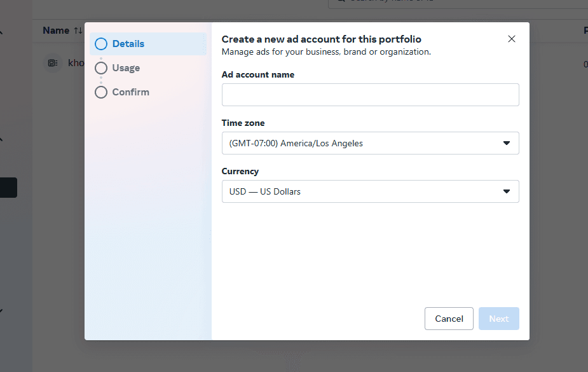The image size is (588, 372).
Task: Click the Cancel button
Action: point(449,319)
